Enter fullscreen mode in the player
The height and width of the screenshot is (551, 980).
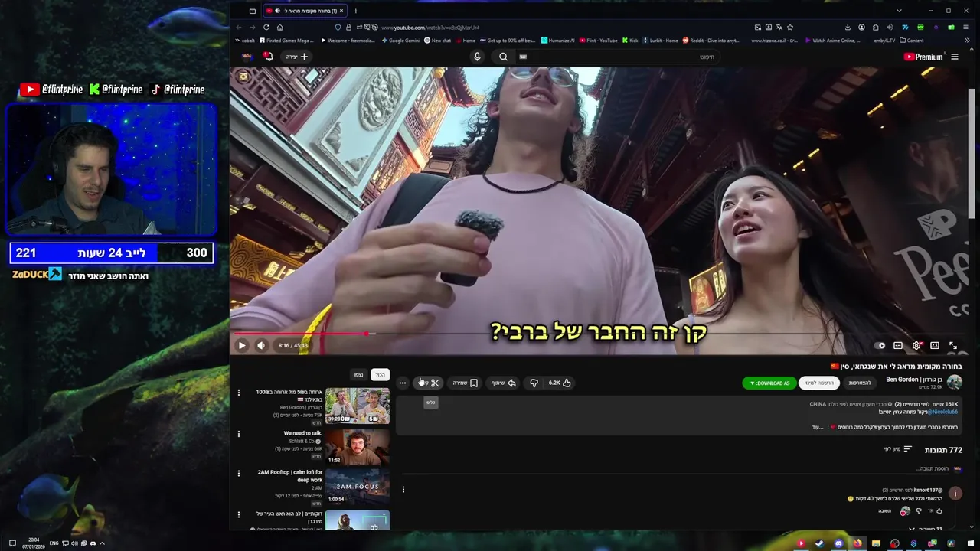click(953, 346)
